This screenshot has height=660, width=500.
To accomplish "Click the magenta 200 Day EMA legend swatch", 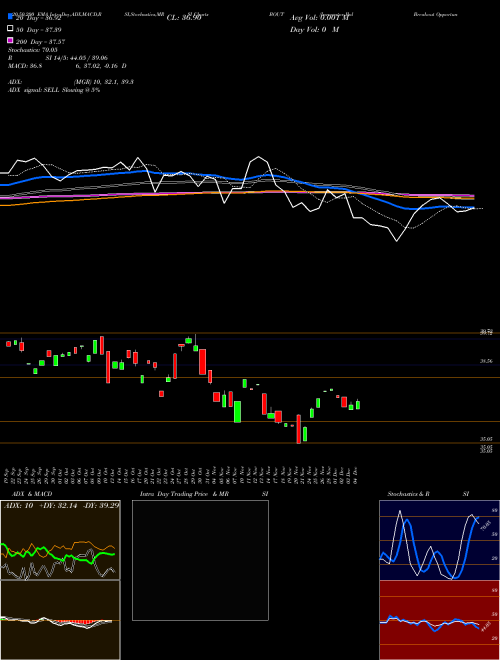I will (11, 40).
